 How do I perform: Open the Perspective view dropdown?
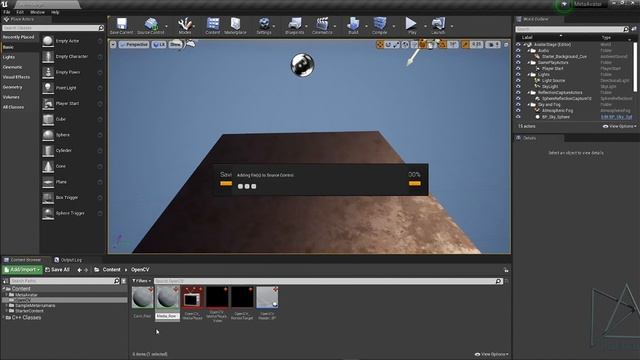click(134, 44)
